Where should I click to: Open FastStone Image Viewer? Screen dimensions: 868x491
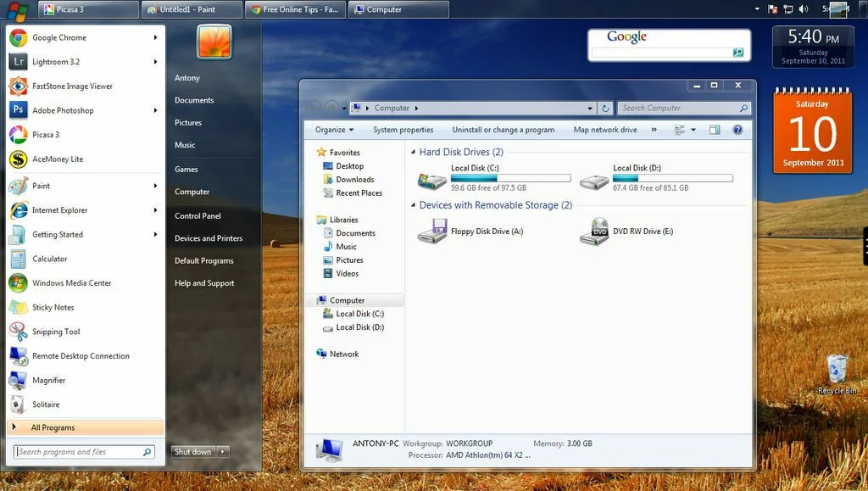pyautogui.click(x=86, y=86)
